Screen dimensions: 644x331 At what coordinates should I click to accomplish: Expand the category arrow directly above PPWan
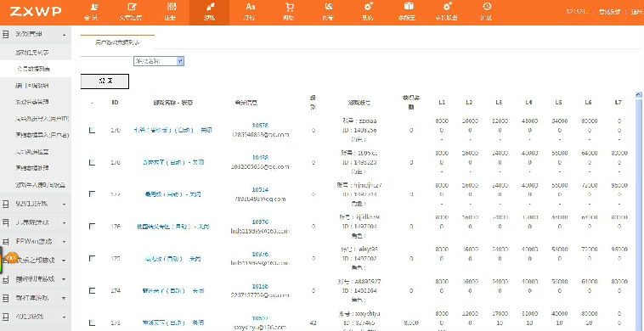[64, 222]
